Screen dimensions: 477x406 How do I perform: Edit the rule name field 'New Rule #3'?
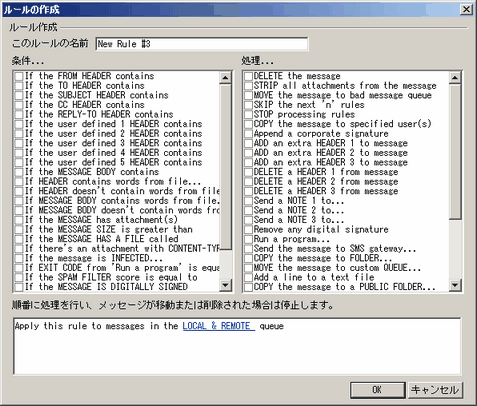coord(202,44)
